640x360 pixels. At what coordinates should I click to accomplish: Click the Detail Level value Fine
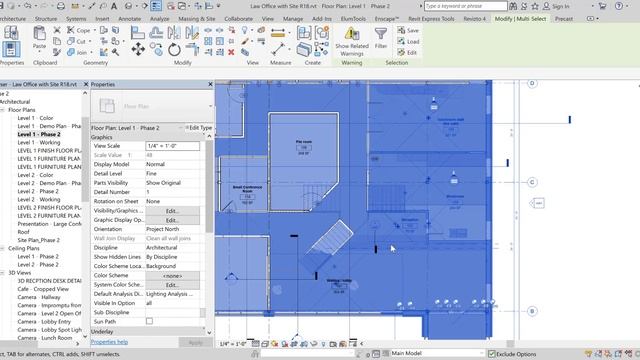pos(173,173)
